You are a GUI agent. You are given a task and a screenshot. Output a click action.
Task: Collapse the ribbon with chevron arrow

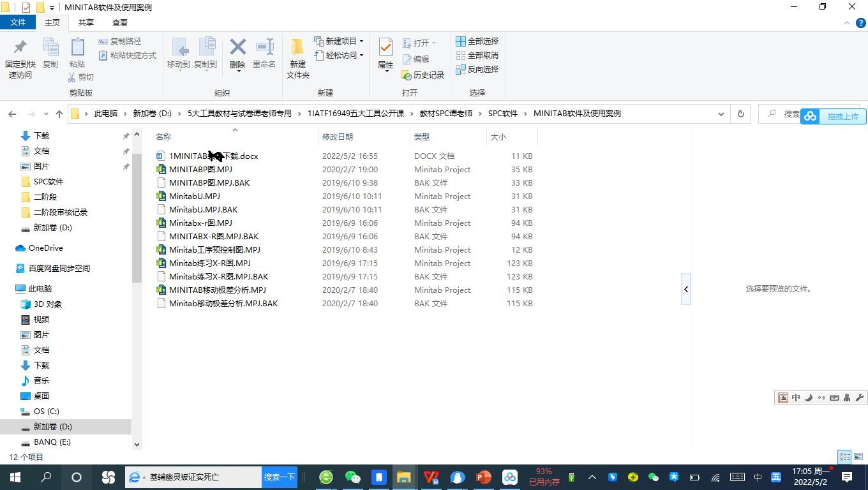tap(847, 23)
